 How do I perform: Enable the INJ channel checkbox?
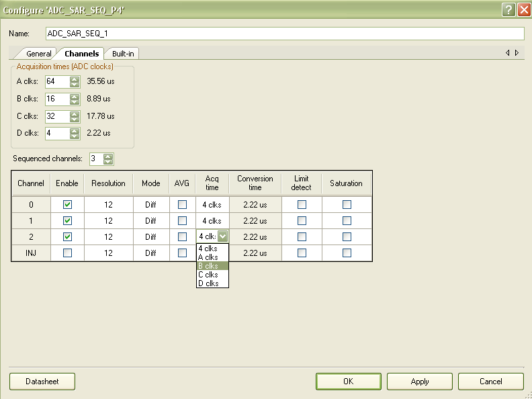pos(67,253)
